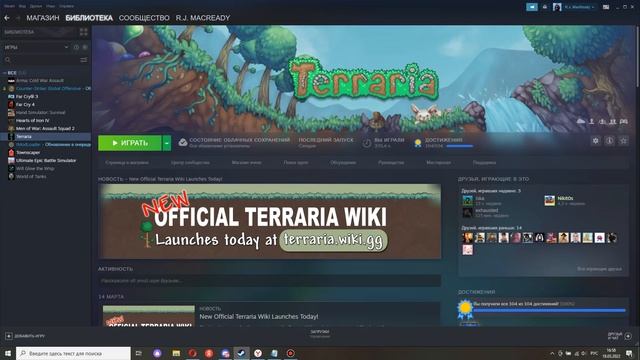Open dropdown arrow next to ИГРАТЬ
This screenshot has width=640, height=360.
[x=167, y=143]
